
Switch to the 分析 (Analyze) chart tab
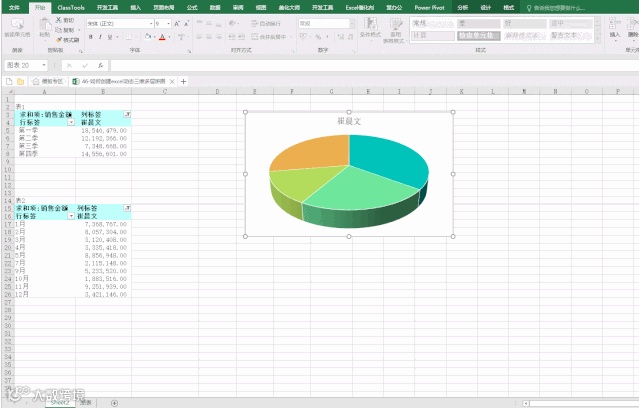(463, 7)
